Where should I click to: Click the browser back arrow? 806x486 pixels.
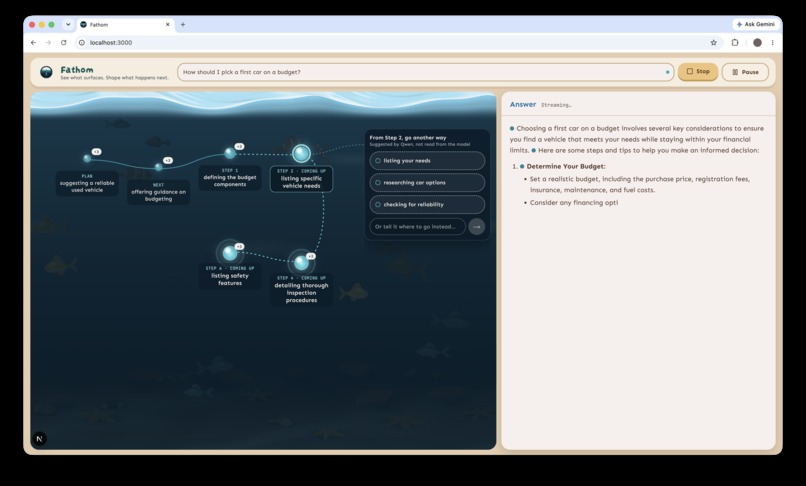click(33, 43)
